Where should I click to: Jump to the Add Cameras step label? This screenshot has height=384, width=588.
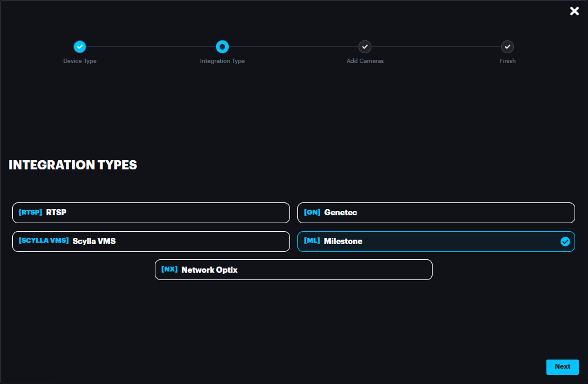[365, 61]
